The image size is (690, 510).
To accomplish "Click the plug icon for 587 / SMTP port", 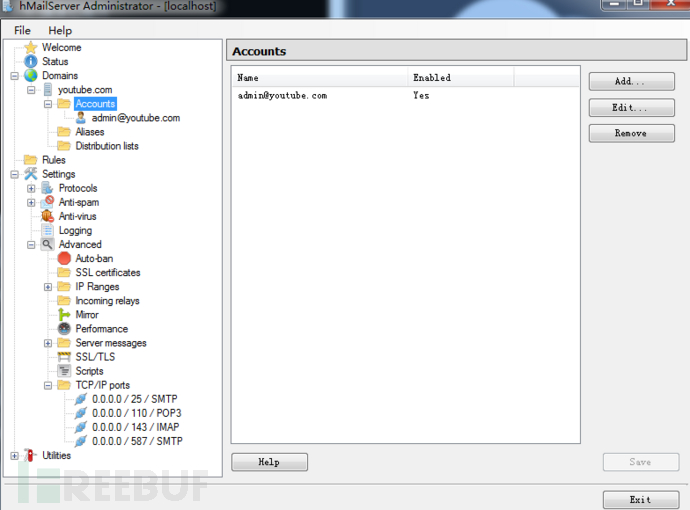I will pos(81,441).
